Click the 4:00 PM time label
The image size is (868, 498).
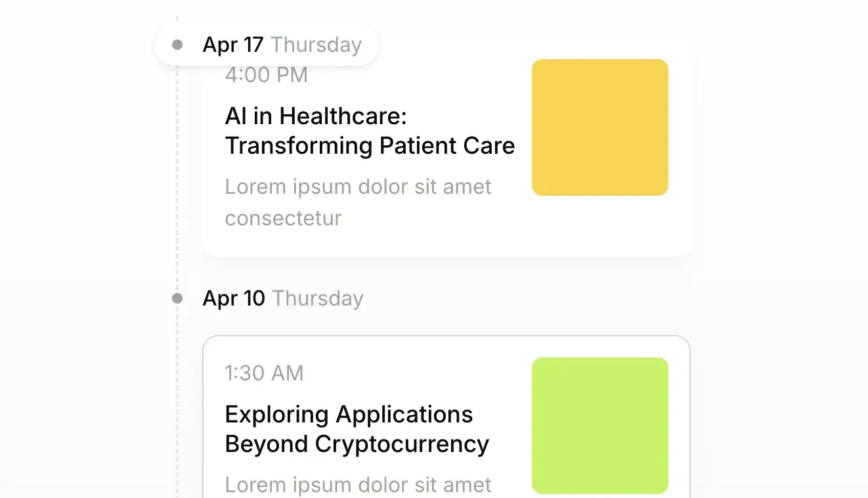pyautogui.click(x=266, y=75)
